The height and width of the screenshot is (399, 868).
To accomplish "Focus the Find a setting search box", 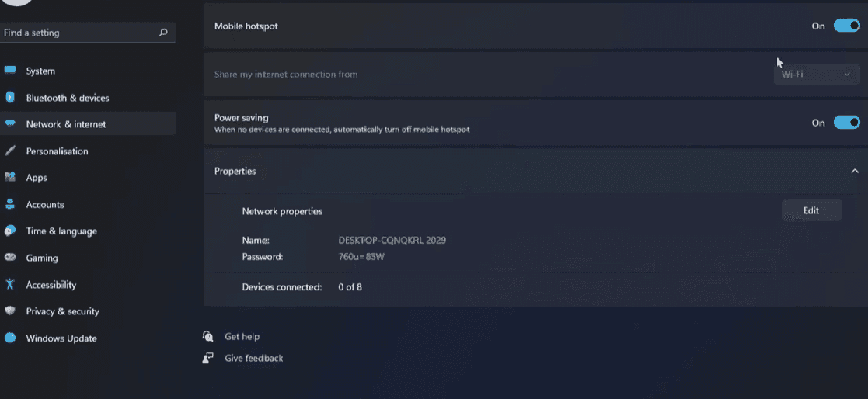I will 88,33.
